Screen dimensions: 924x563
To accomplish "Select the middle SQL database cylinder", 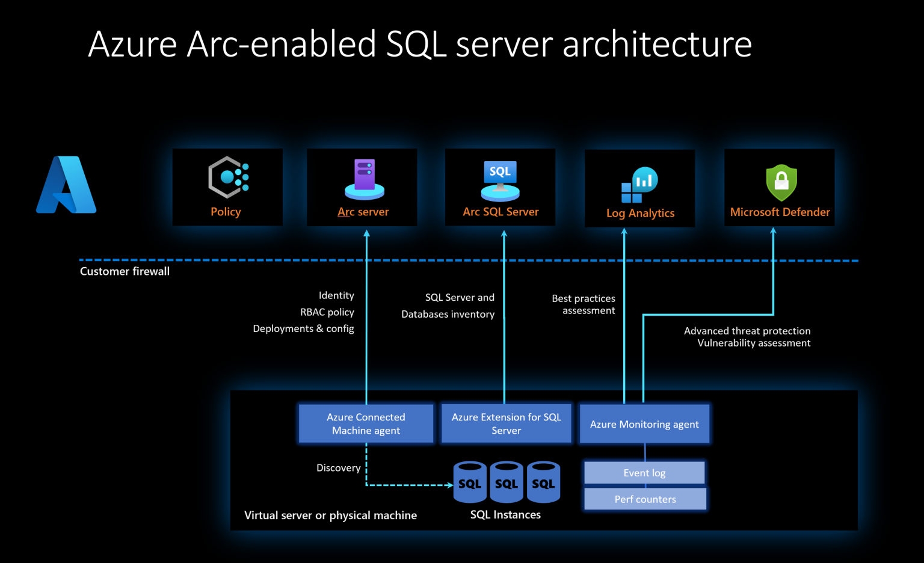I will pyautogui.click(x=507, y=481).
